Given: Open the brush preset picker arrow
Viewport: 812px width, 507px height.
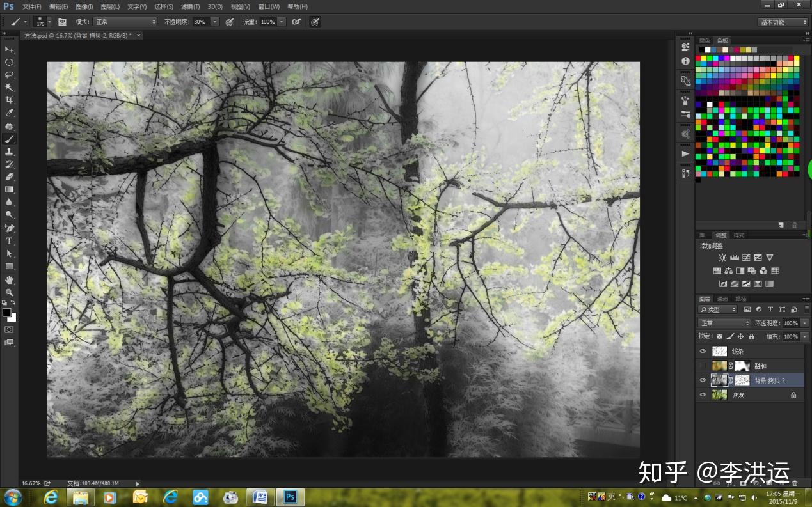Looking at the screenshot, I should (x=49, y=22).
